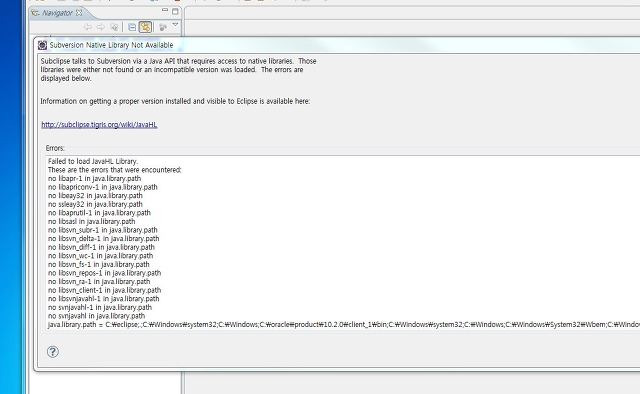Click 'Failed to load JavaHL Library.' line
Viewport: 640px width, 394px height.
coord(93,161)
